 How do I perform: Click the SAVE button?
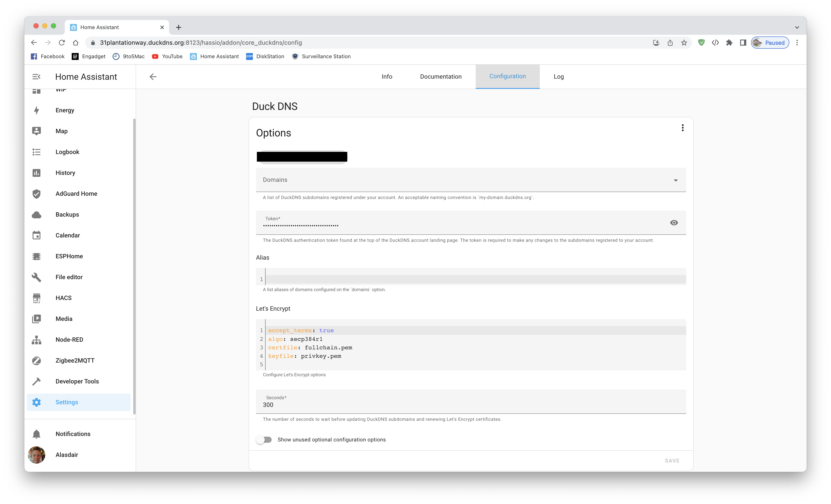[x=672, y=460]
